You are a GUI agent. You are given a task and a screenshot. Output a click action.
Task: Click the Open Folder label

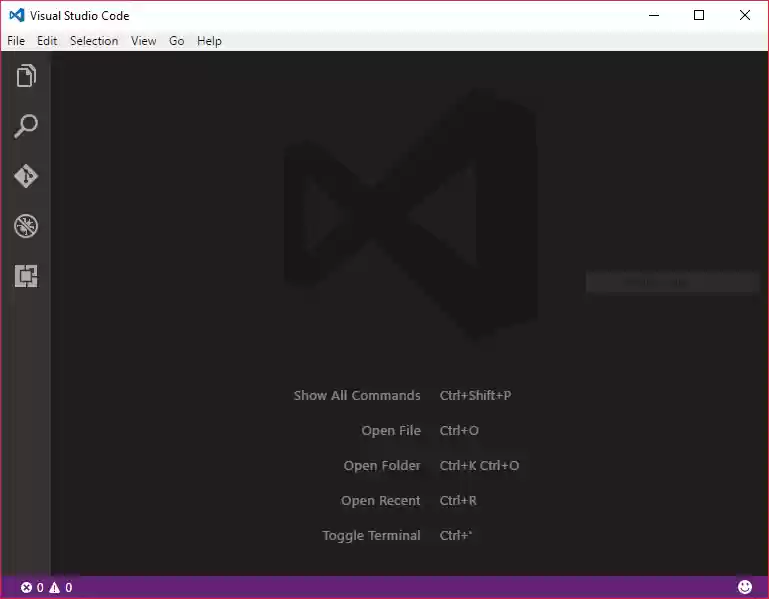pos(382,466)
